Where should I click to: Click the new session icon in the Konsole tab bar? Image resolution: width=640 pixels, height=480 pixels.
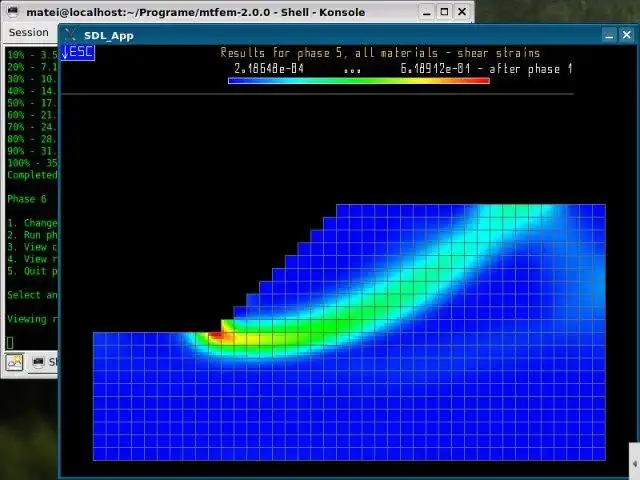(14, 362)
